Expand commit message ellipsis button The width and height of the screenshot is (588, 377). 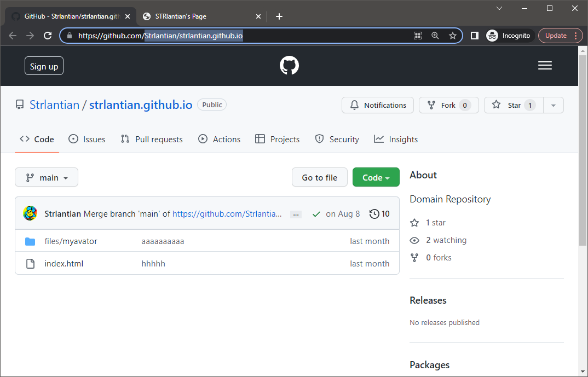click(296, 214)
